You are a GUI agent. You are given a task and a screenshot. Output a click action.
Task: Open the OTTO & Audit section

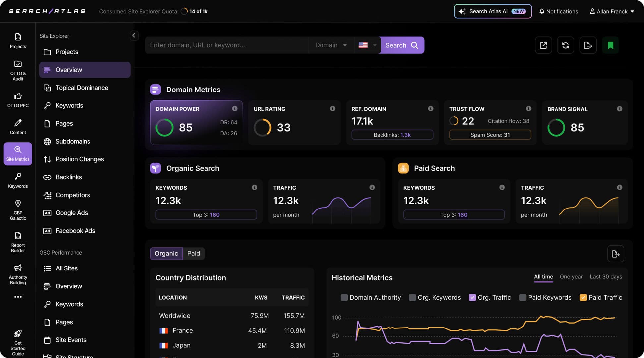[x=18, y=70]
